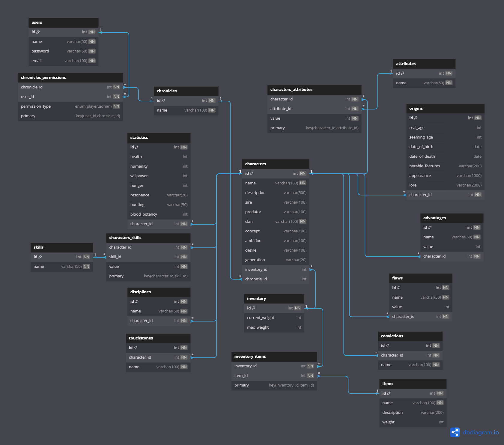Select the character_id row in flaws table
Viewport: 504px width, 445px height.
[420, 317]
